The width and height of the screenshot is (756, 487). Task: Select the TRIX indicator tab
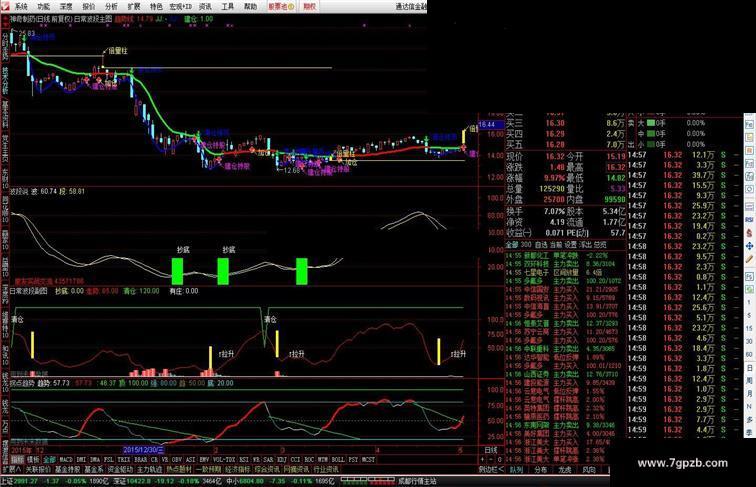pos(124,460)
